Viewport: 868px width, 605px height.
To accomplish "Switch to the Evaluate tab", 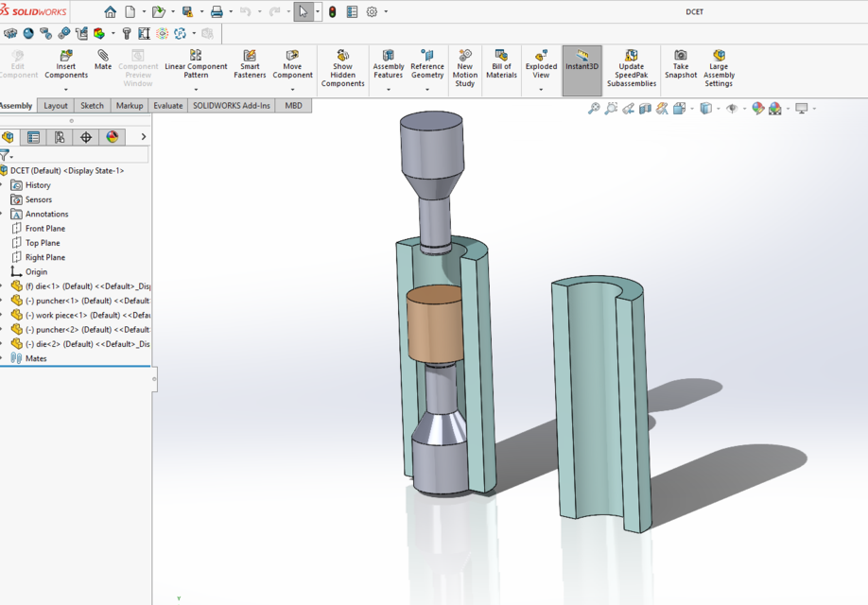I will click(x=167, y=105).
